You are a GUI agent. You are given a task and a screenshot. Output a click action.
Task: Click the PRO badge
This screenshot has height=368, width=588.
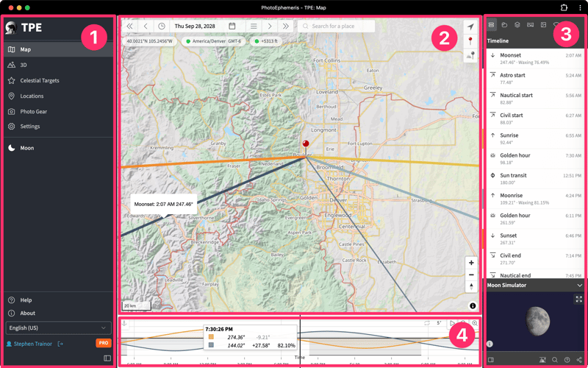104,343
